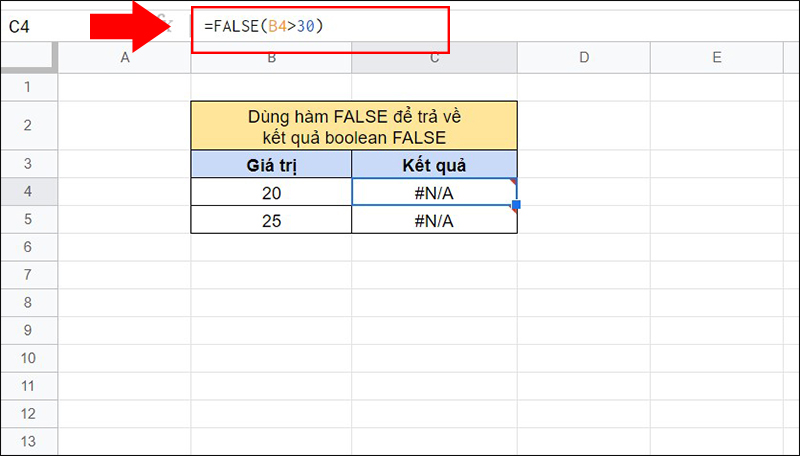
Task: Select row 5 header
Action: [x=29, y=220]
